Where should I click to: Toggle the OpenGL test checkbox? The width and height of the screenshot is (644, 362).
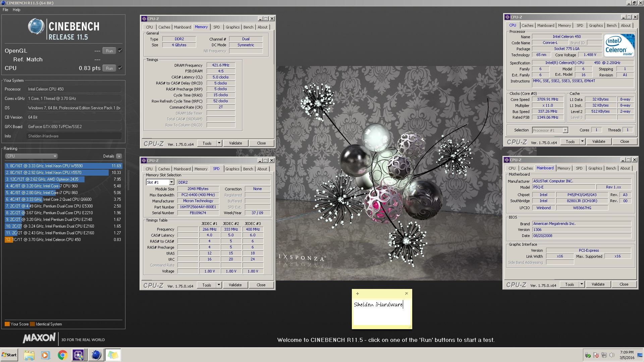coord(120,51)
